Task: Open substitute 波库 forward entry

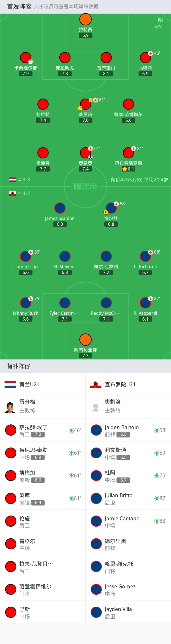Action: click(x=43, y=498)
